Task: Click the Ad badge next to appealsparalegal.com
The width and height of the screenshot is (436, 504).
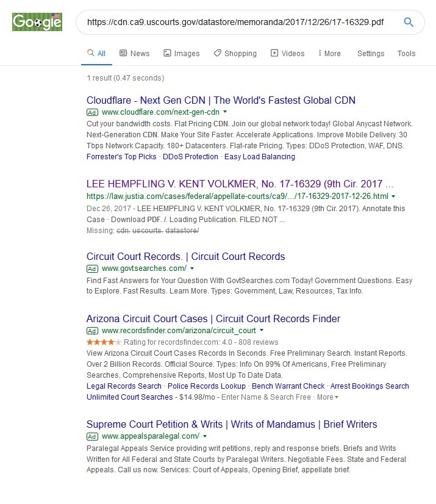Action: click(x=92, y=436)
